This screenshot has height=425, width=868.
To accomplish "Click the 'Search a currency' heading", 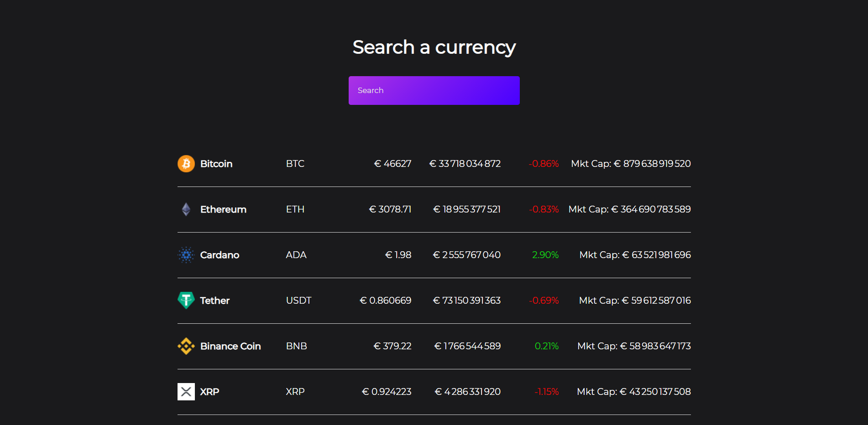I will [x=434, y=47].
